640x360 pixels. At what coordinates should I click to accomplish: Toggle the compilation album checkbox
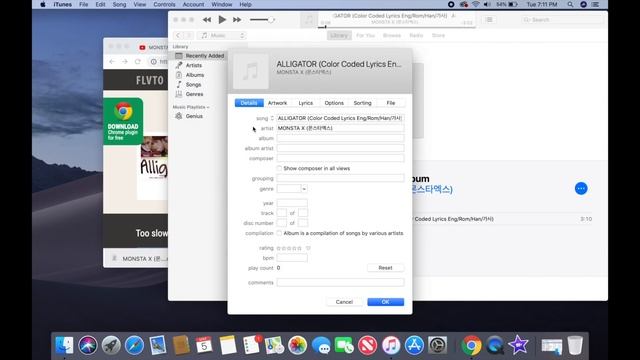click(280, 233)
